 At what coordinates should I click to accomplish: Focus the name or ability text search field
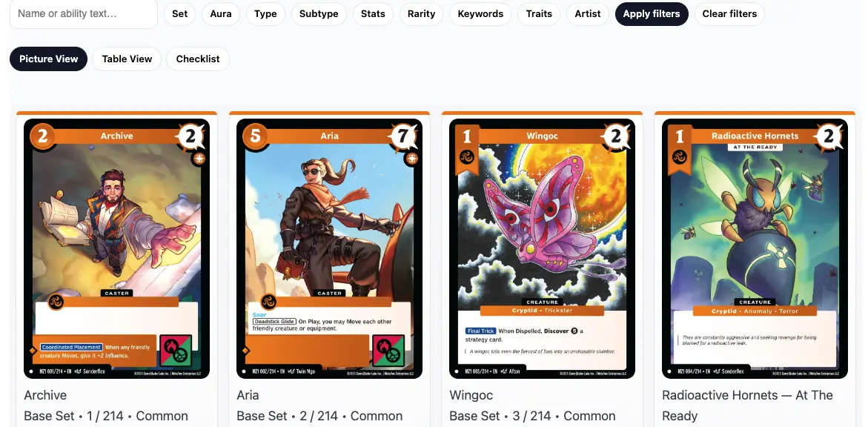tap(84, 13)
